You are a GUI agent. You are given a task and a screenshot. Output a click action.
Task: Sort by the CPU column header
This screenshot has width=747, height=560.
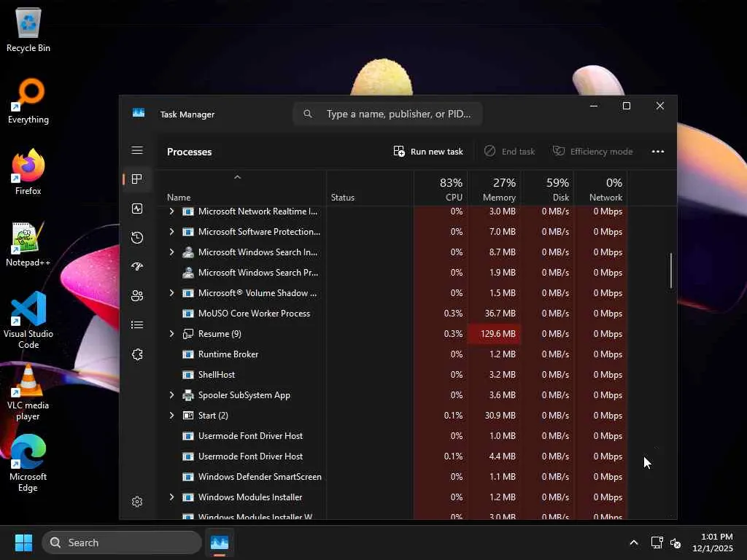tap(441, 189)
